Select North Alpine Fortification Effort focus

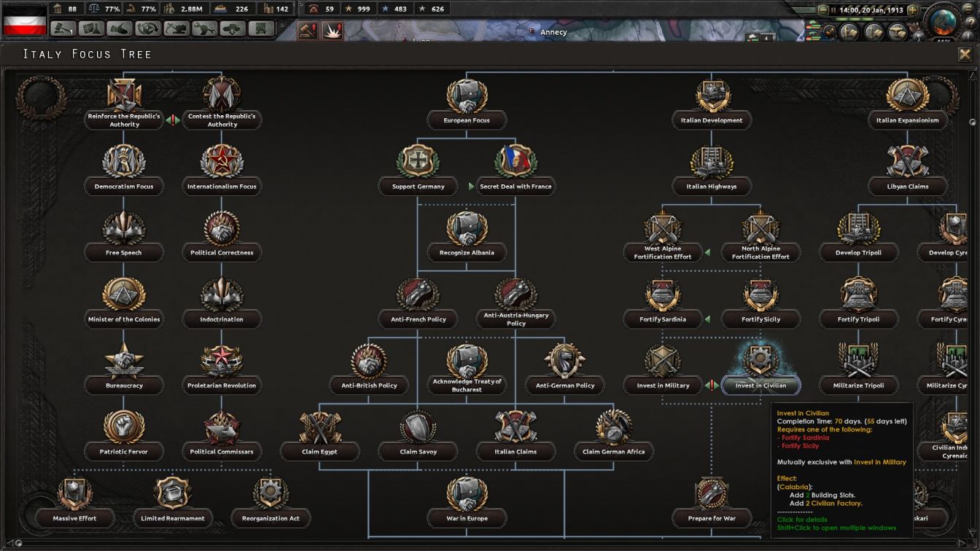[761, 236]
